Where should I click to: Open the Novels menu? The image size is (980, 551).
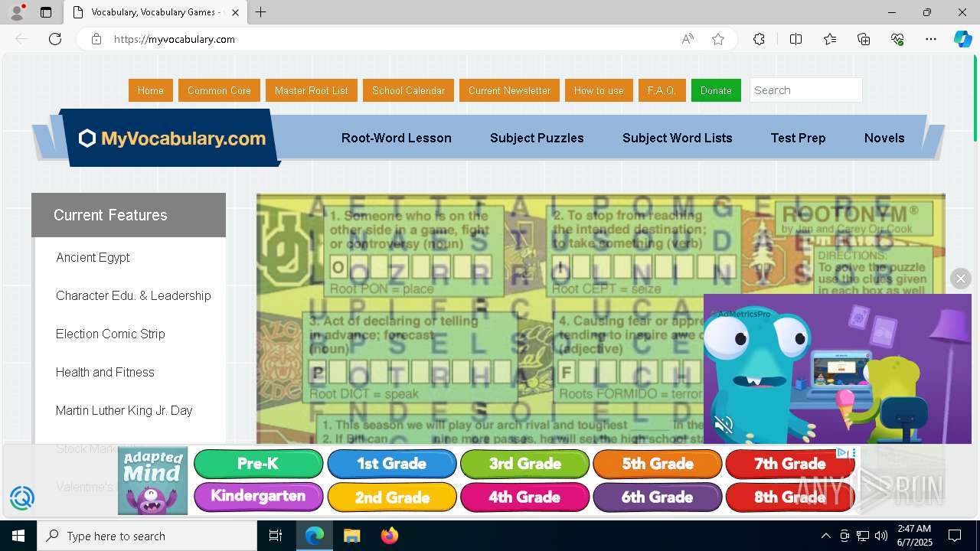[884, 138]
